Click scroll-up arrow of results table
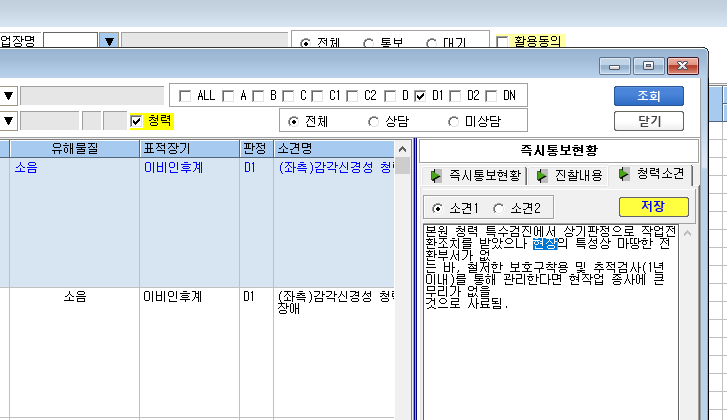The height and width of the screenshot is (420, 727). pos(402,149)
